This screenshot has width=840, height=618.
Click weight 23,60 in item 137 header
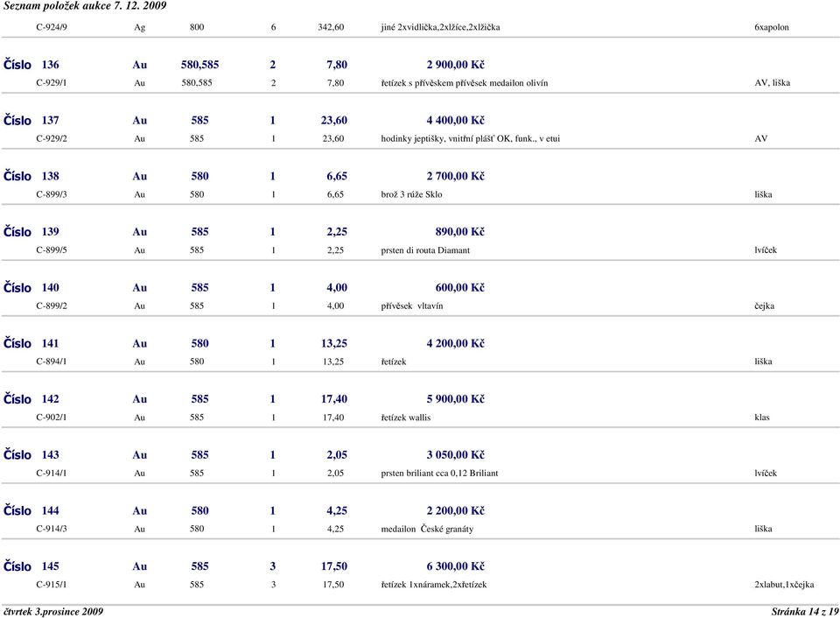click(x=334, y=121)
